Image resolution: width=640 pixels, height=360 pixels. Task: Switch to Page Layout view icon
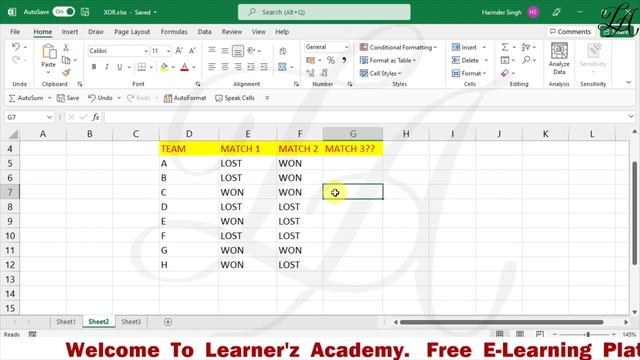click(x=520, y=334)
